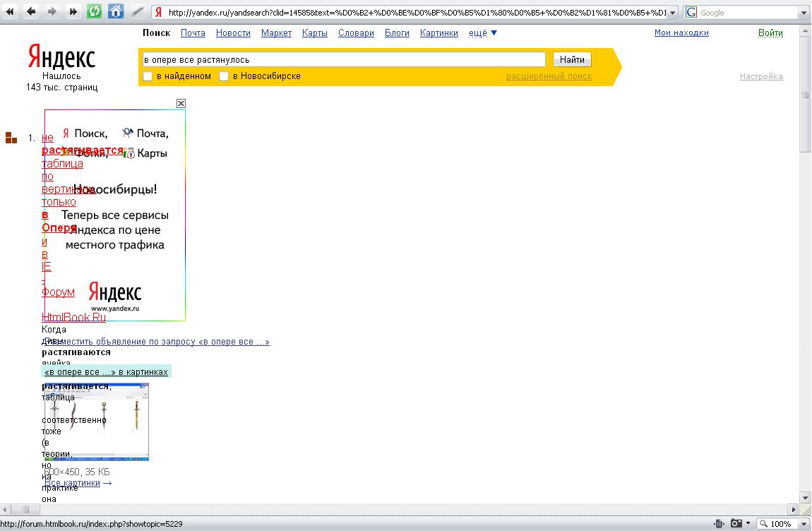Open the Настройка link
Viewport: 812px width, 531px height.
point(760,76)
